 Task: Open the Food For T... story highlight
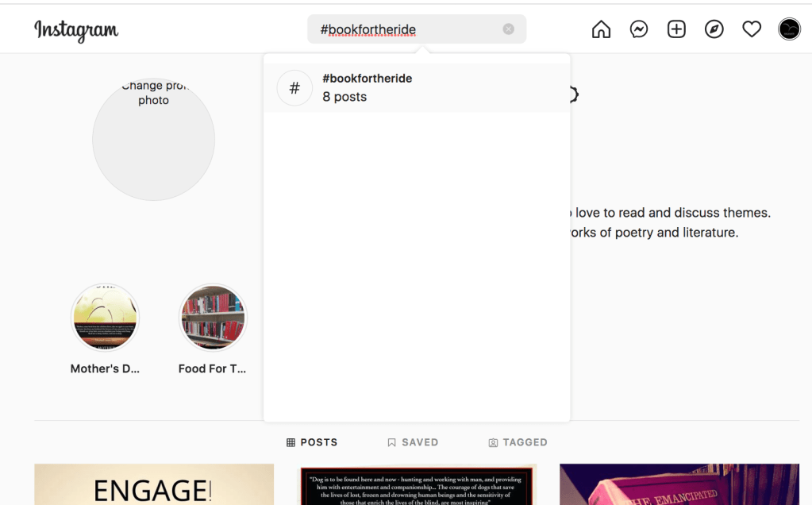213,318
